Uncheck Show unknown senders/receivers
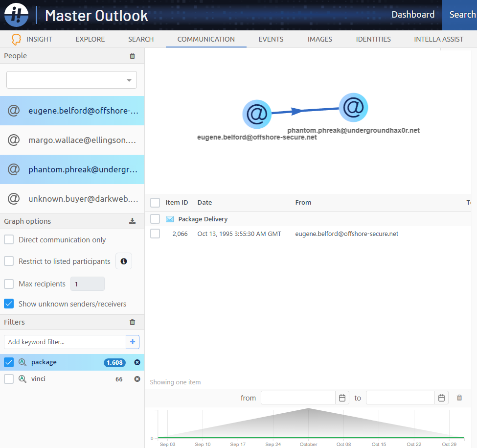 pos(9,304)
